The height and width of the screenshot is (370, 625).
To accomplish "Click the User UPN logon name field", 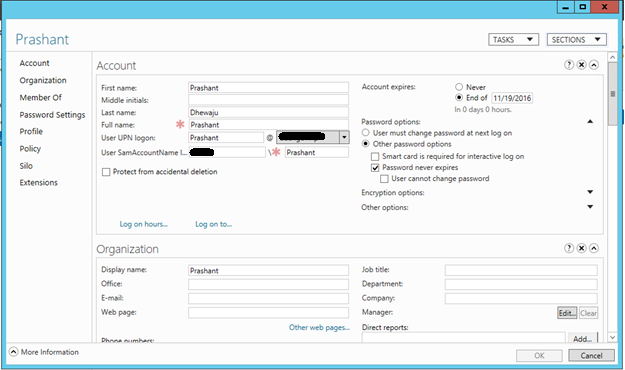I will coord(226,138).
